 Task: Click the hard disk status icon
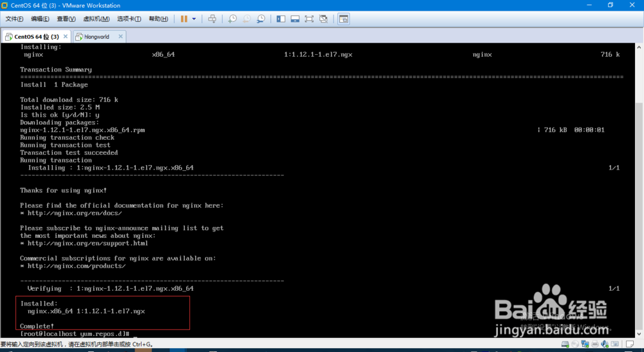pos(565,344)
